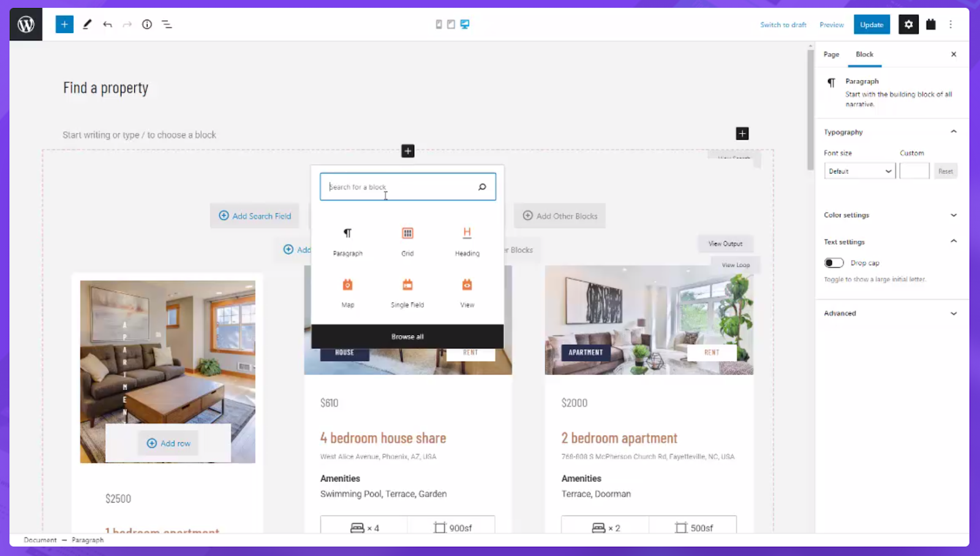Select the Tools pencil icon
Image resolution: width=980 pixels, height=556 pixels.
pyautogui.click(x=87, y=24)
